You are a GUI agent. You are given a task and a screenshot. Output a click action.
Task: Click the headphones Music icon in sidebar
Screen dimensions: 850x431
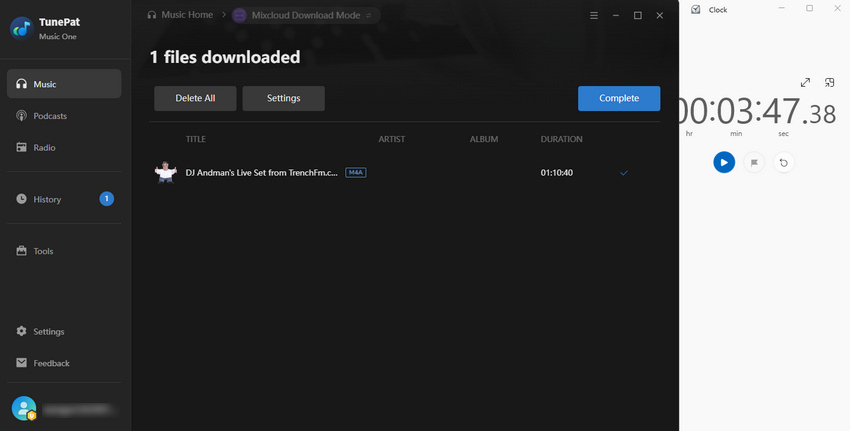click(x=22, y=84)
